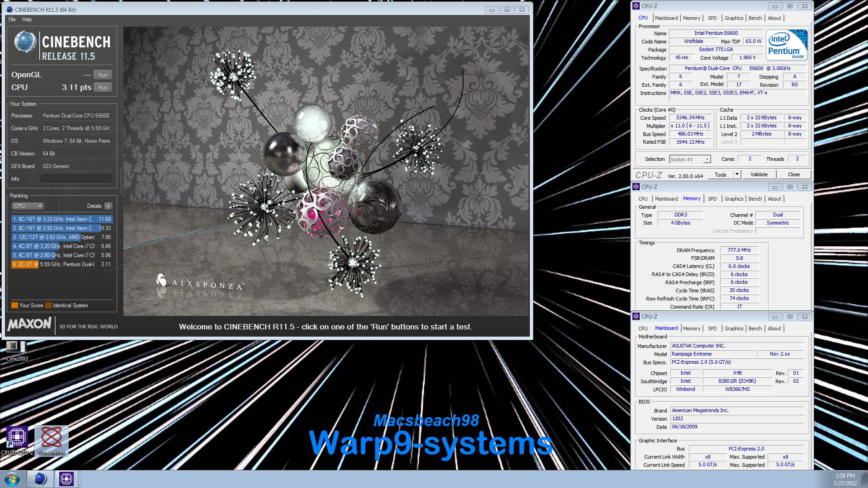The height and width of the screenshot is (488, 868).
Task: Select ranking row 2 Intel Xeon 10.33
Action: [x=61, y=228]
